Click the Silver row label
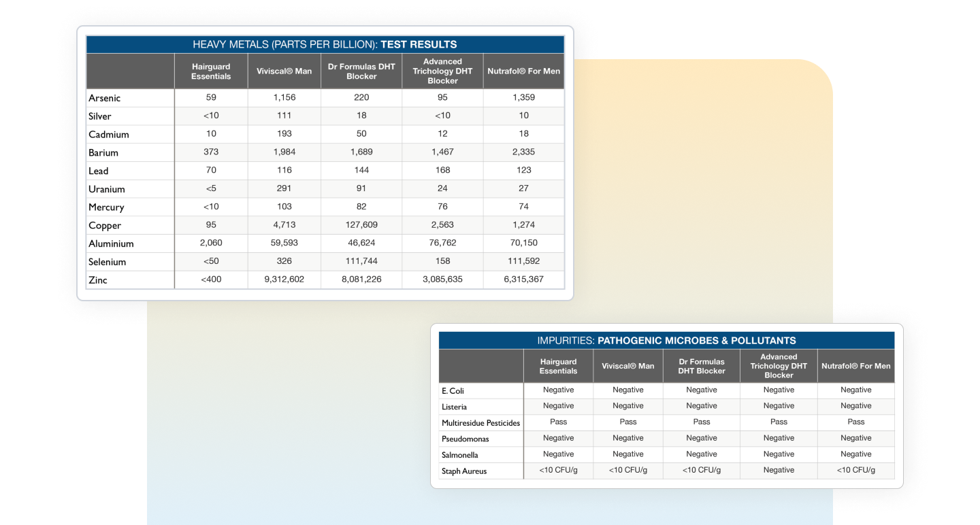Screen dimensions: 980x525 click(100, 116)
